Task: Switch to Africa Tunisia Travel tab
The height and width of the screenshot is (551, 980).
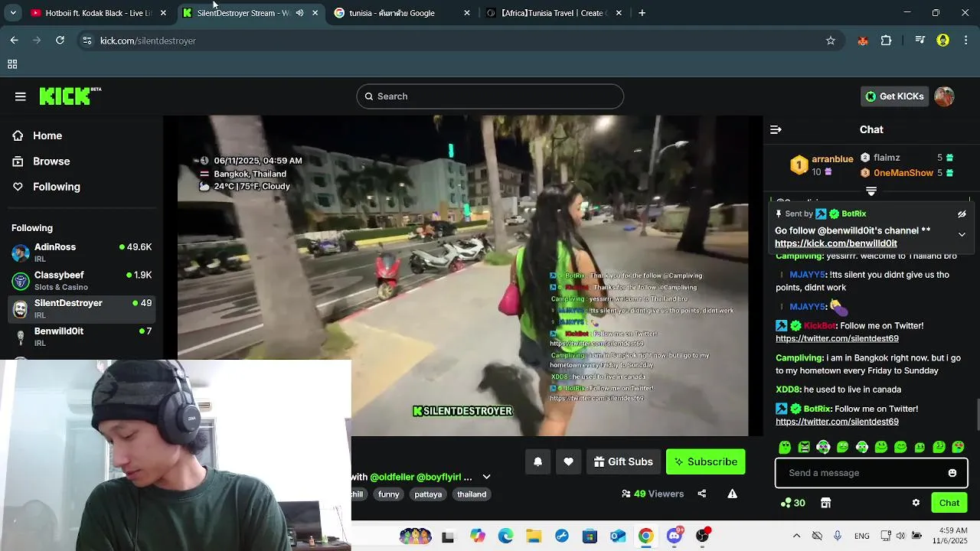Action: (555, 13)
